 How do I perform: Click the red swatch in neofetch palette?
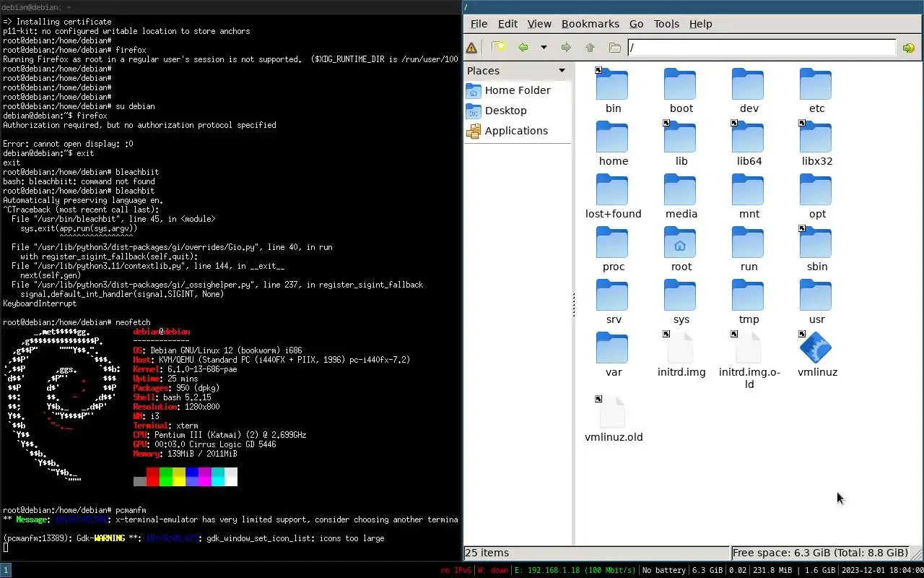[x=152, y=477]
